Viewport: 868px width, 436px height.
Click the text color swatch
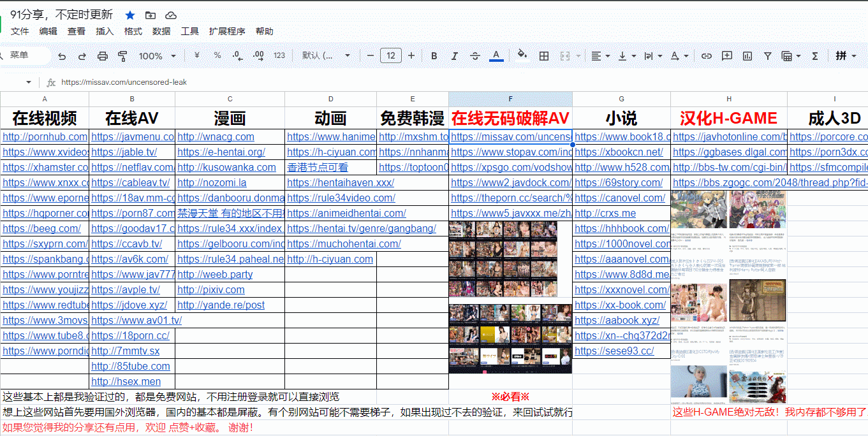pos(496,56)
